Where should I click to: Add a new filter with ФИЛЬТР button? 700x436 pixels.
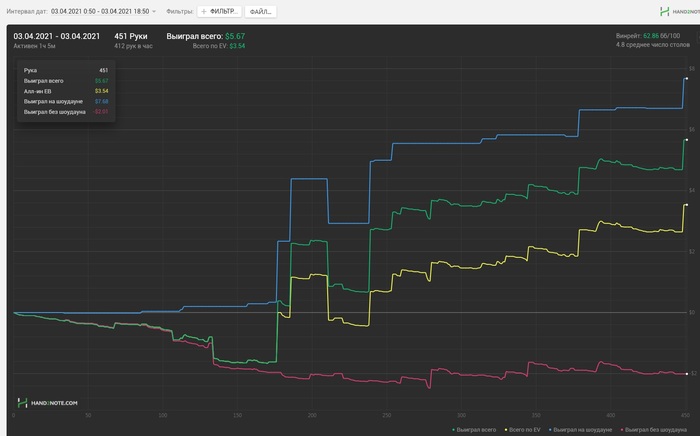tap(219, 12)
